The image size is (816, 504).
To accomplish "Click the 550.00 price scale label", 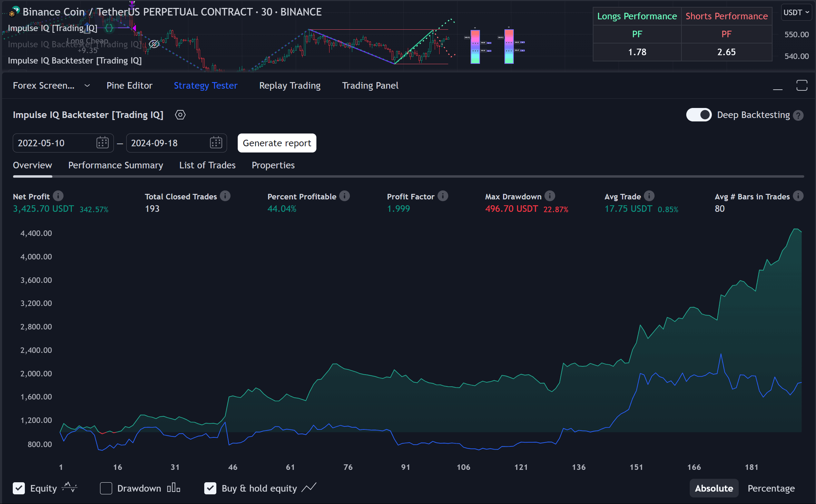I will (796, 34).
